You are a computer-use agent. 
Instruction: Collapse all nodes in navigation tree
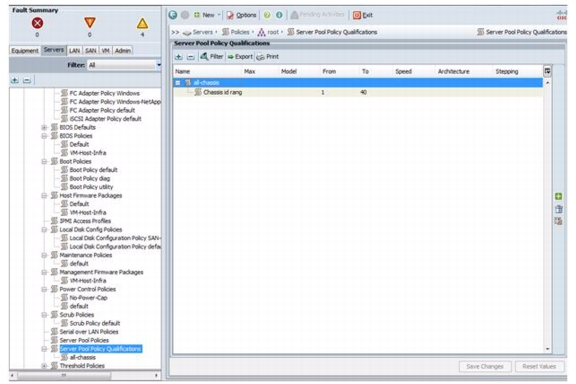(x=27, y=80)
